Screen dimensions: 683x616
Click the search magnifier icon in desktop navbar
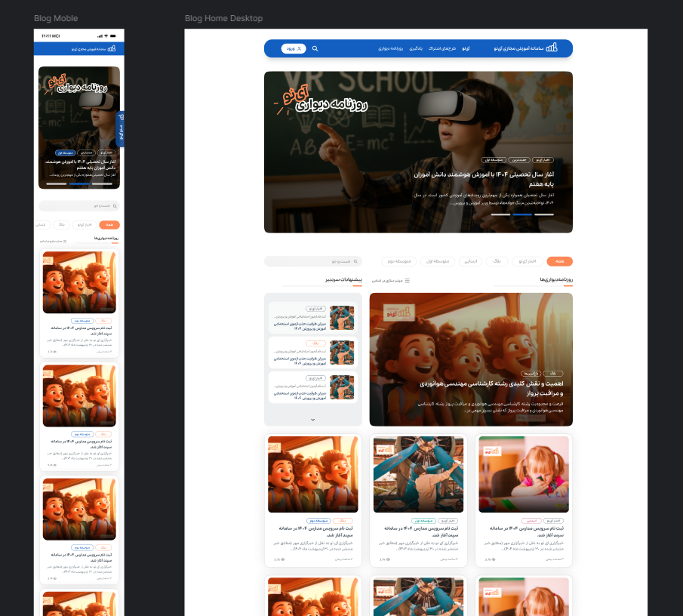point(315,48)
